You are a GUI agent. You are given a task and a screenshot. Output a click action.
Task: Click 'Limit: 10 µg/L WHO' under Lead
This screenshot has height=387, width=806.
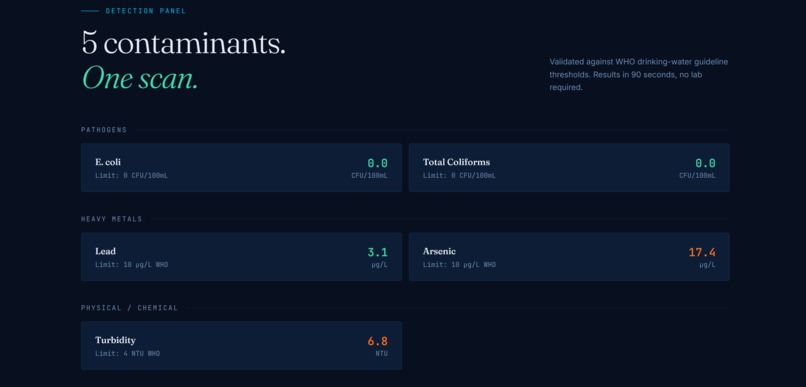click(131, 265)
